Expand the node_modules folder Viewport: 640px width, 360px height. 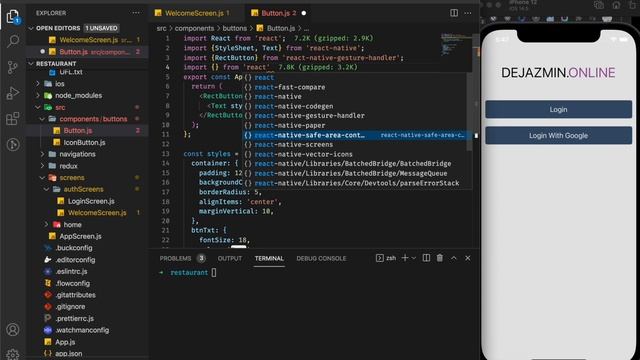pos(38,96)
